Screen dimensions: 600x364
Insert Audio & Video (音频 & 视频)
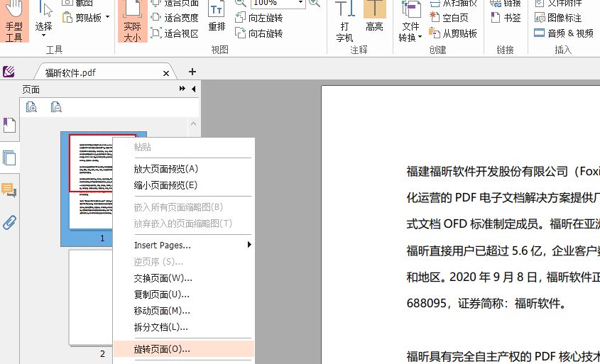(563, 33)
